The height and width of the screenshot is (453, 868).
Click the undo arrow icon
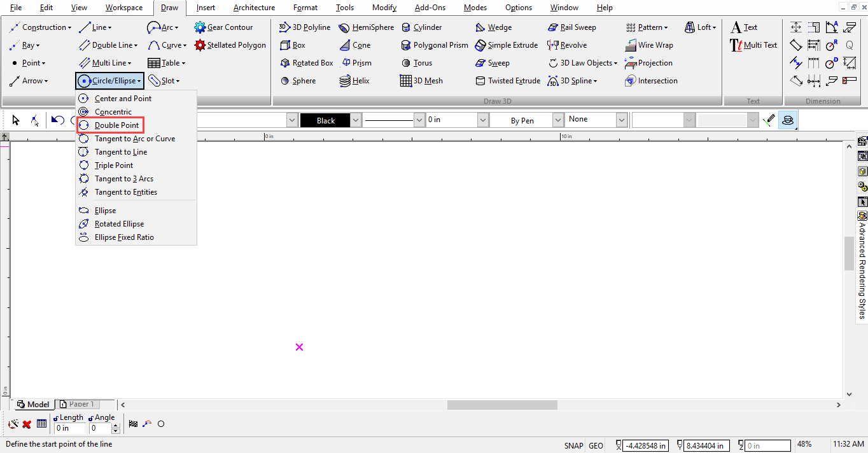click(58, 120)
